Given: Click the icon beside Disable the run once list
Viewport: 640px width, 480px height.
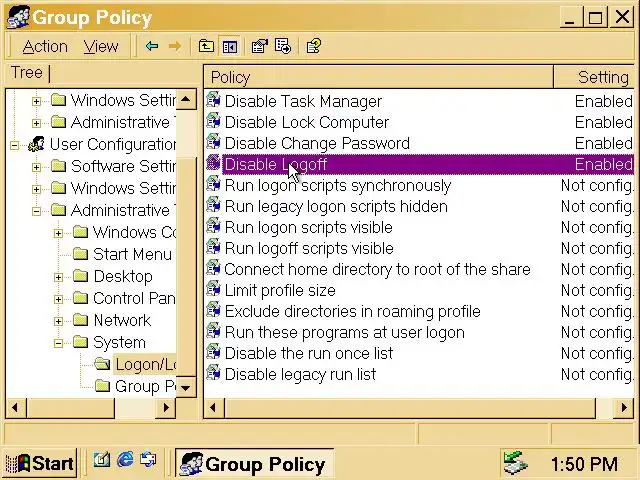Looking at the screenshot, I should click(x=213, y=353).
